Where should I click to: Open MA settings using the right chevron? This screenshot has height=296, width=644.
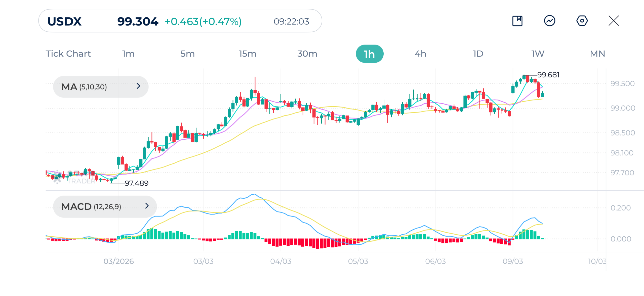click(x=138, y=87)
